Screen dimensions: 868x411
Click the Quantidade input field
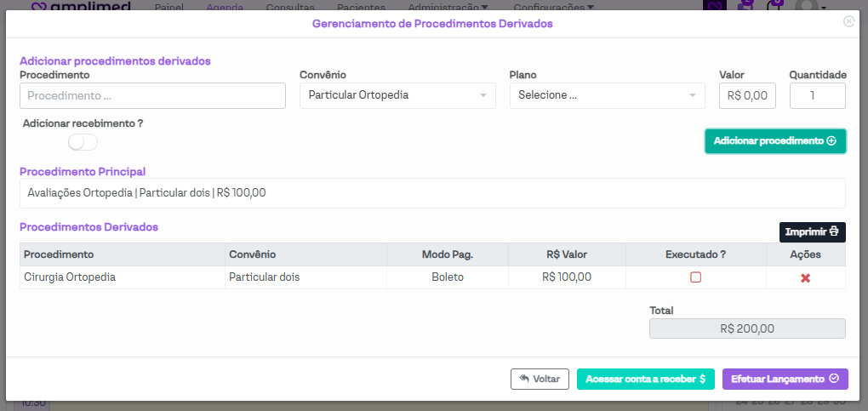point(817,96)
